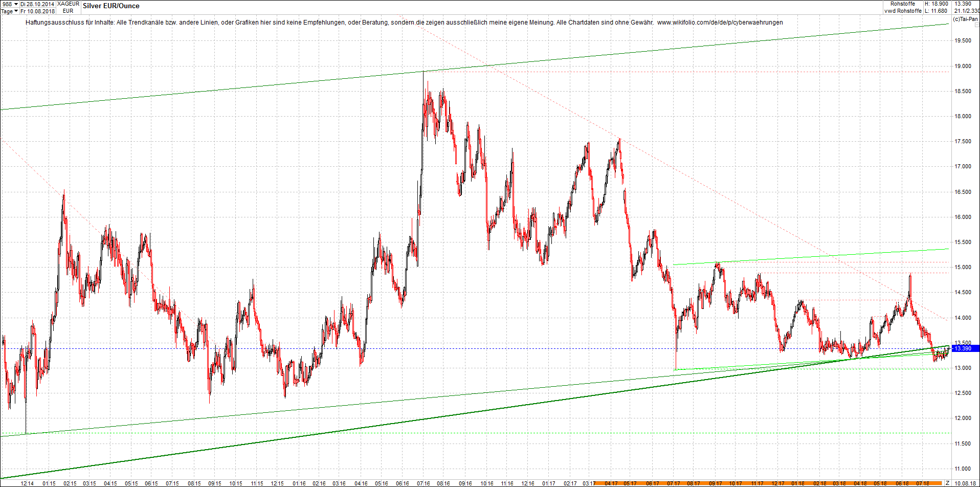Screen dimensions: 980x487
Task: Open the "Tage" timeframe dropdown
Action: coord(7,11)
